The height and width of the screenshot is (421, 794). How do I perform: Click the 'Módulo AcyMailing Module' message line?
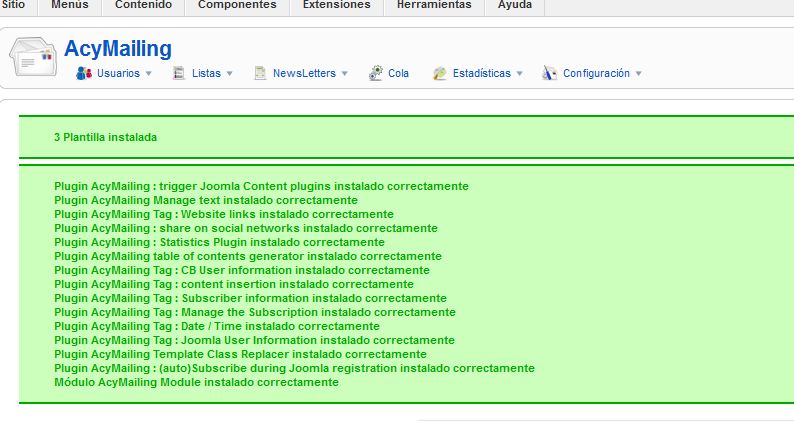point(196,382)
